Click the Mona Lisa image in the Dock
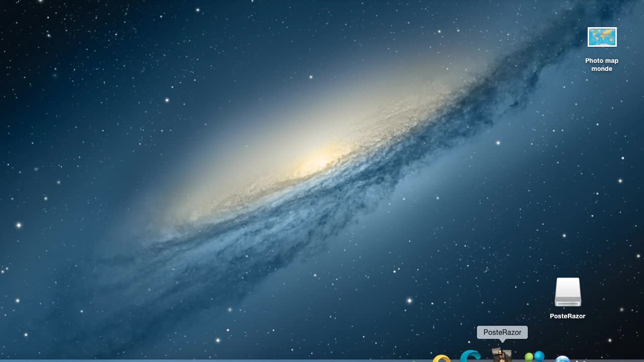The height and width of the screenshot is (362, 644). (x=502, y=355)
